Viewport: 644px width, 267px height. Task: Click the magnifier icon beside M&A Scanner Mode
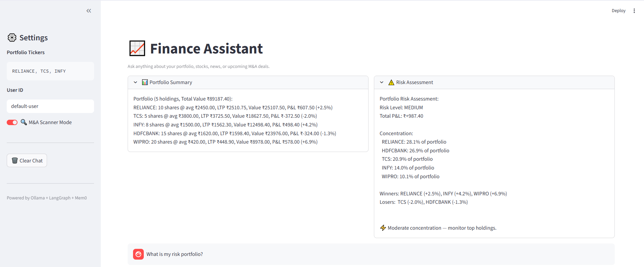click(x=24, y=122)
